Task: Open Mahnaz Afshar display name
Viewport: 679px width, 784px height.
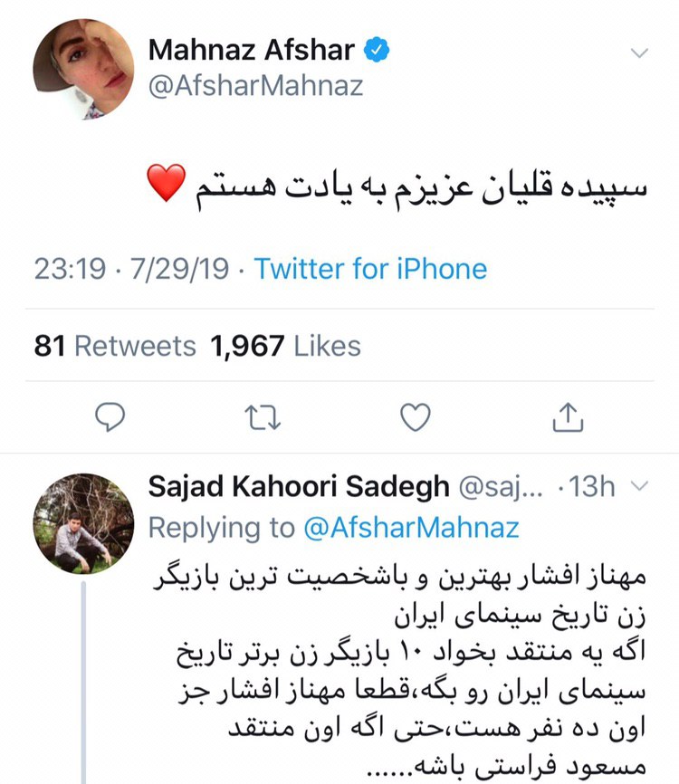Action: pyautogui.click(x=251, y=51)
